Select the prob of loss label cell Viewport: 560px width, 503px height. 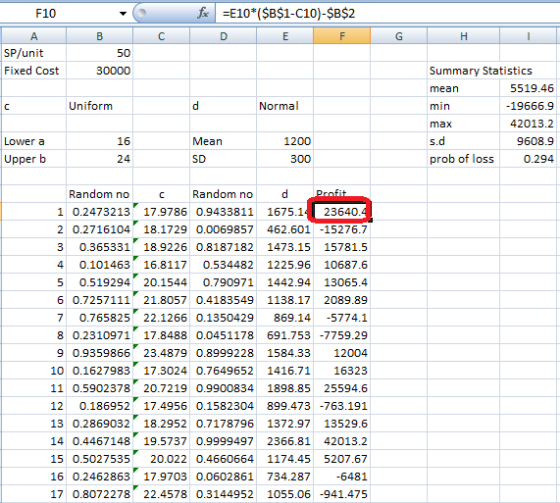click(x=464, y=159)
